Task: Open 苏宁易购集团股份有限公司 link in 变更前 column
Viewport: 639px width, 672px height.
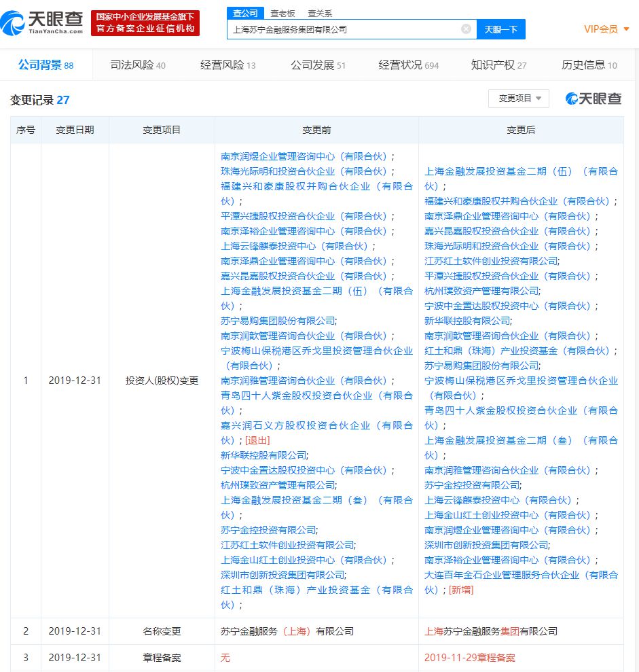Action: coord(278,321)
